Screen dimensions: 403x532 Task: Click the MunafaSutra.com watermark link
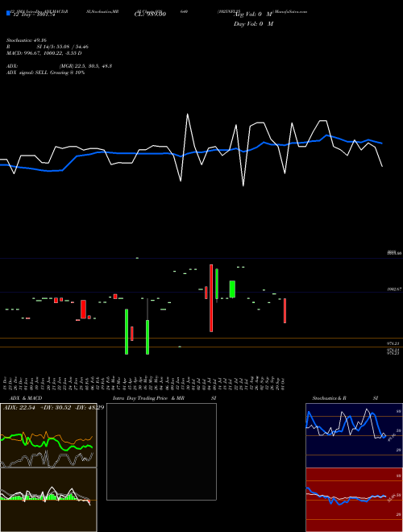290,11
